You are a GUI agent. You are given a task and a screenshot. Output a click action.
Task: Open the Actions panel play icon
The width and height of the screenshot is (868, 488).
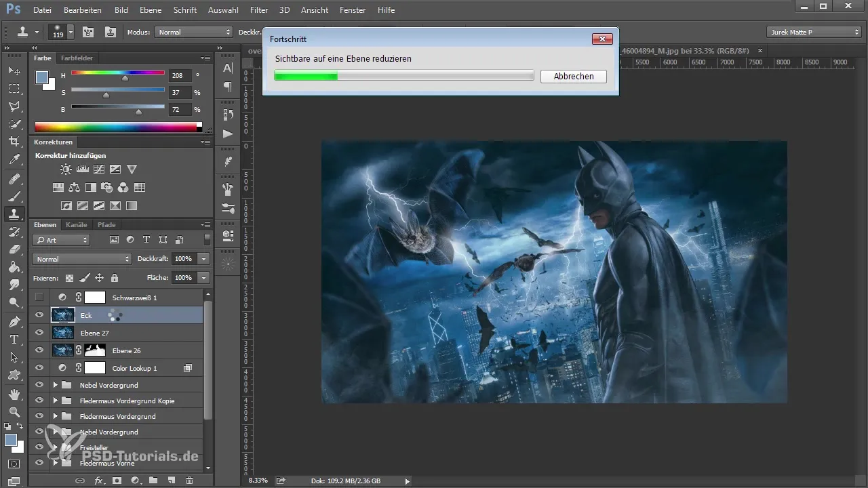pyautogui.click(x=228, y=134)
